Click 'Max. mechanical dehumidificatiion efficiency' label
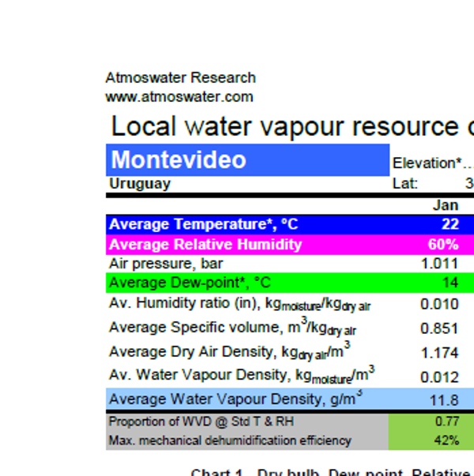The height and width of the screenshot is (476, 474). pyautogui.click(x=230, y=440)
